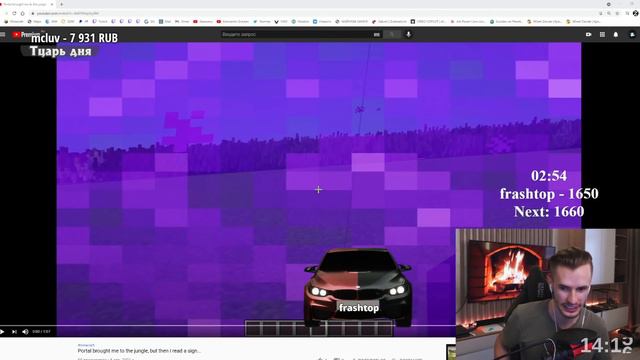Open the suggested video thumbnail below player
Image resolution: width=640 pixels, height=360 pixels.
pos(451,352)
